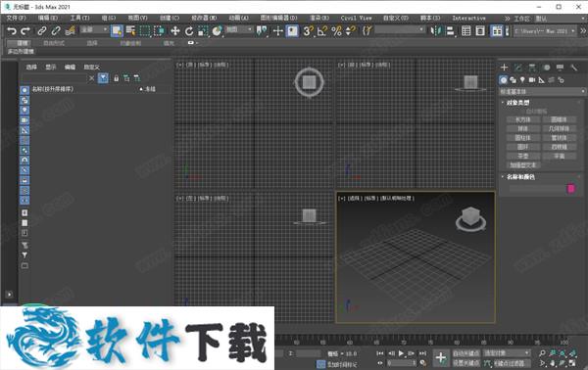Select the Shapes category icon
Image resolution: width=588 pixels, height=370 pixels.
pyautogui.click(x=513, y=80)
